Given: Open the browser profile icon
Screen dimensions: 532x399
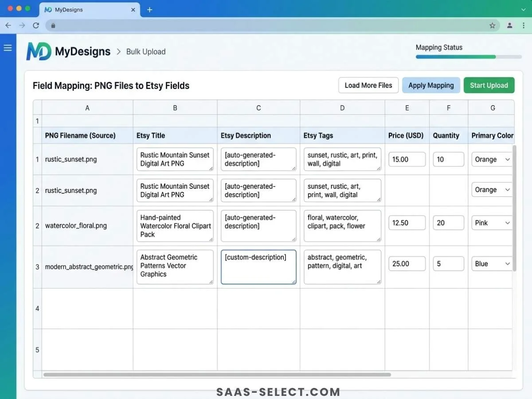Looking at the screenshot, I should tap(510, 26).
